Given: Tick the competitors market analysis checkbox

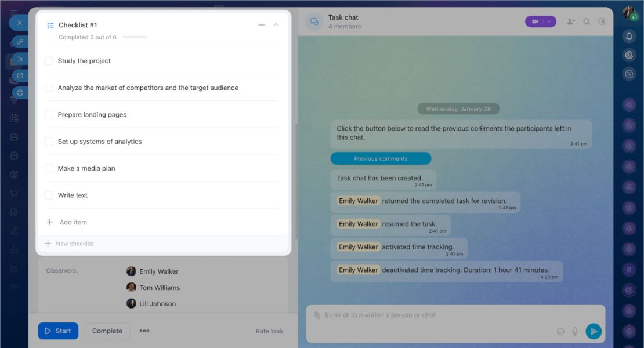Looking at the screenshot, I should [x=49, y=88].
